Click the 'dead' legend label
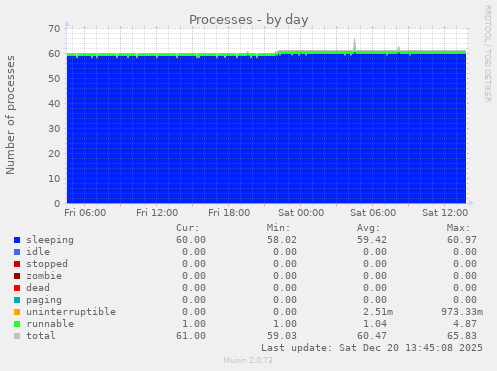 click(38, 288)
